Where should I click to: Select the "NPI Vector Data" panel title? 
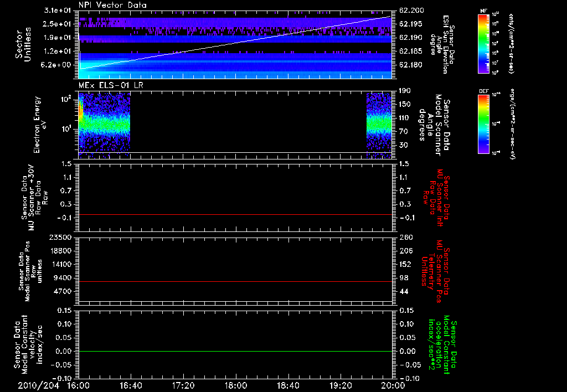point(112,5)
